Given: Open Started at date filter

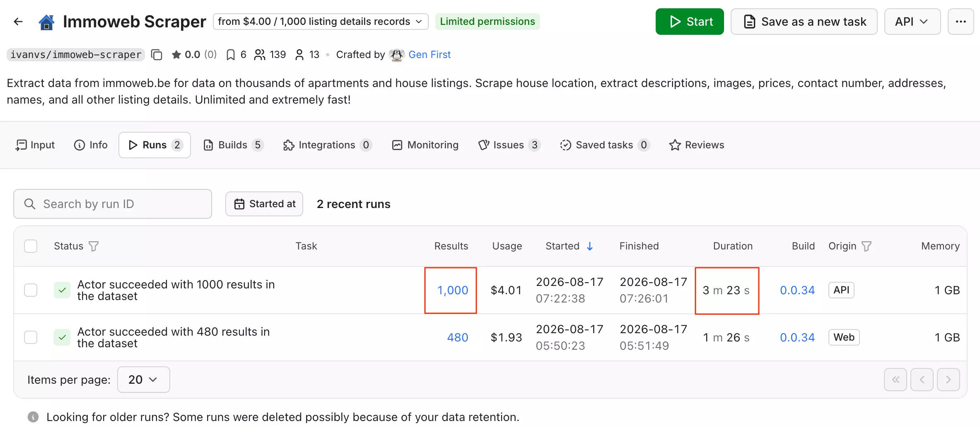Looking at the screenshot, I should click(x=264, y=204).
